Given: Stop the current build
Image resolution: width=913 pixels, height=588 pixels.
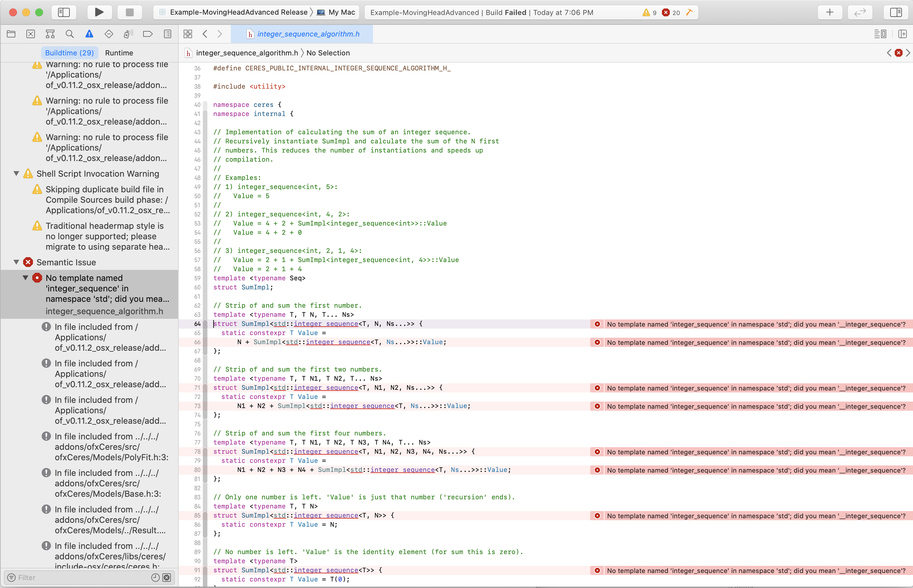Looking at the screenshot, I should tap(129, 12).
